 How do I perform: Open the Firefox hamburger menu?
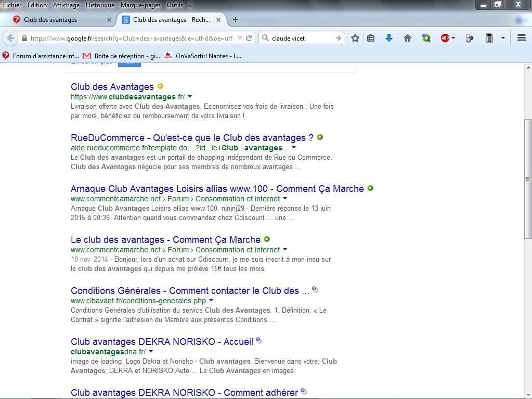[x=522, y=37]
